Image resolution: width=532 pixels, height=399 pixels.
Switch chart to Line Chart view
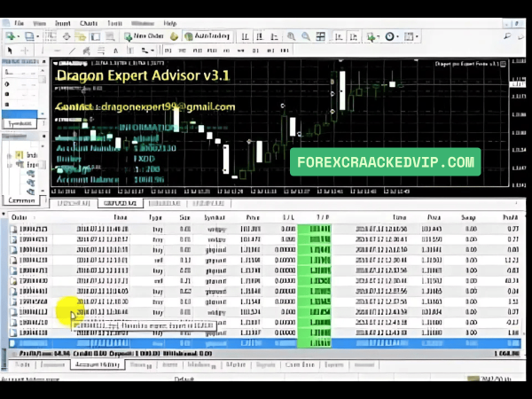tap(274, 36)
